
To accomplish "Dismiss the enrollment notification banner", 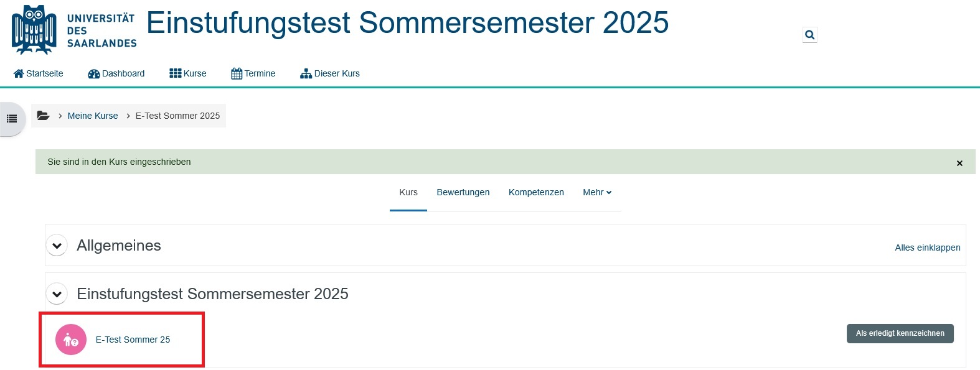I will [959, 163].
